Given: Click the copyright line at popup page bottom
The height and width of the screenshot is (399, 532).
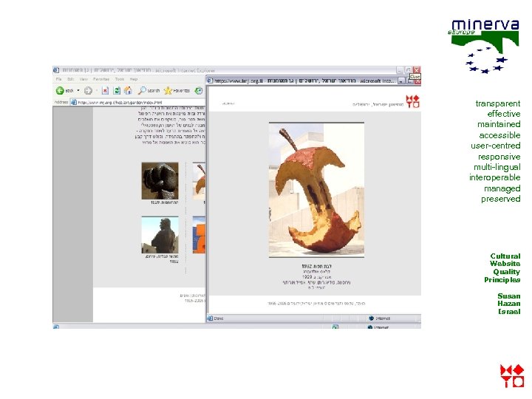Looking at the screenshot, I should click(316, 304).
